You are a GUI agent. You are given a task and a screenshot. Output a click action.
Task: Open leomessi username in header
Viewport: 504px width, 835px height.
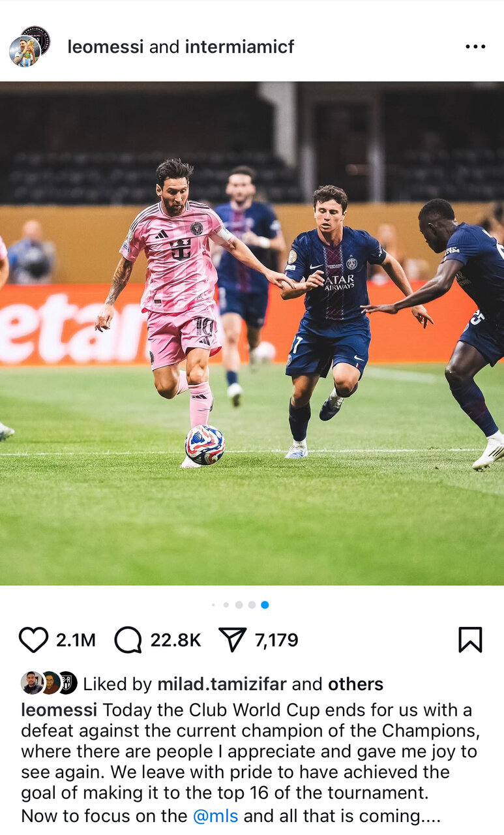[106, 47]
